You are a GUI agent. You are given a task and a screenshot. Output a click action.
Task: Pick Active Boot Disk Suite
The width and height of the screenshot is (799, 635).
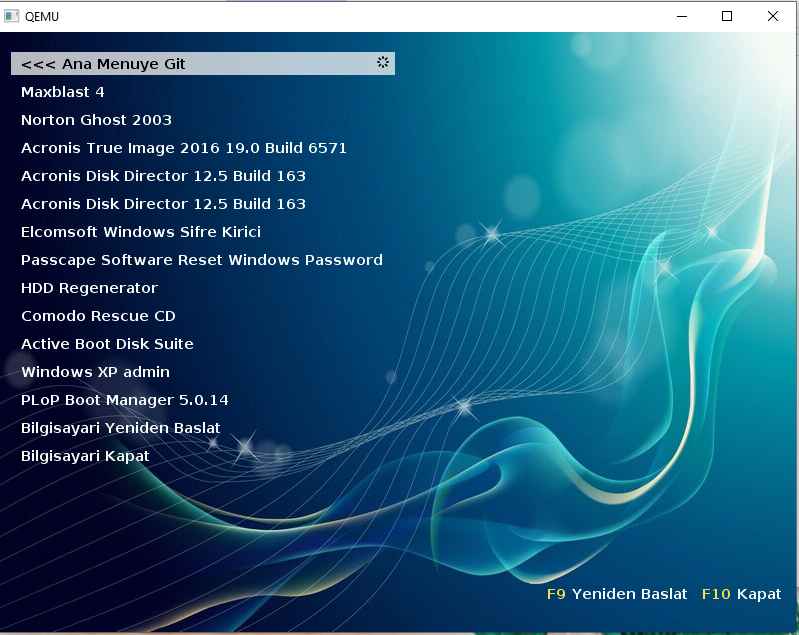coord(107,344)
